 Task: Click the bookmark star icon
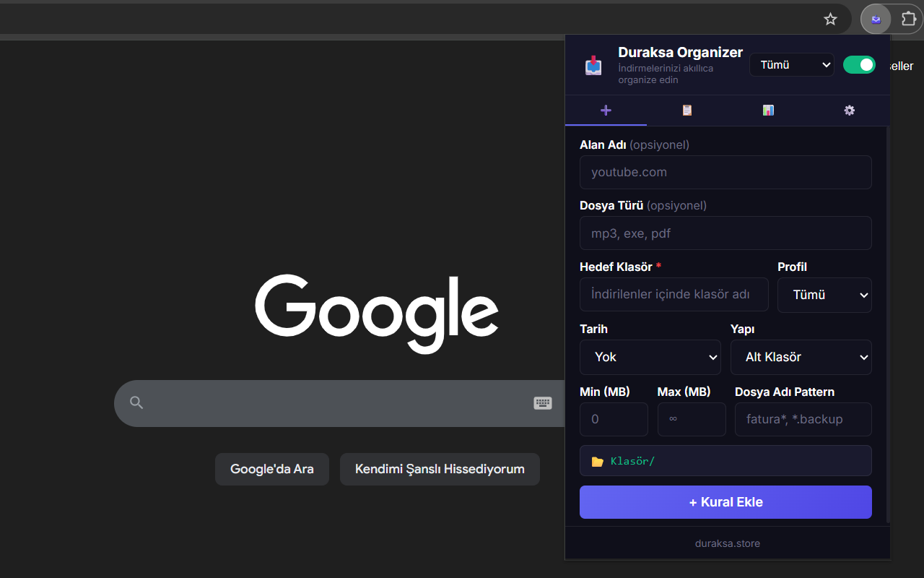coord(830,19)
